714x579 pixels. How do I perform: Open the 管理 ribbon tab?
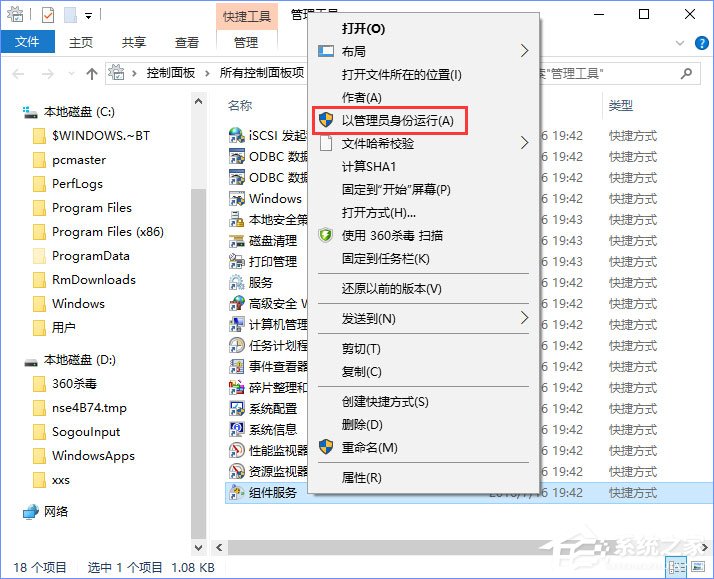(x=246, y=42)
